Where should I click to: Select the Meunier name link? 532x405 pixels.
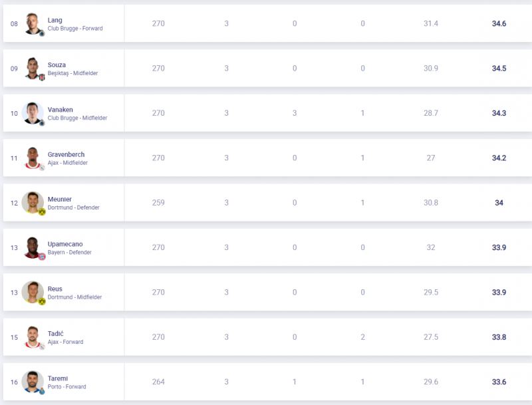[x=59, y=199]
